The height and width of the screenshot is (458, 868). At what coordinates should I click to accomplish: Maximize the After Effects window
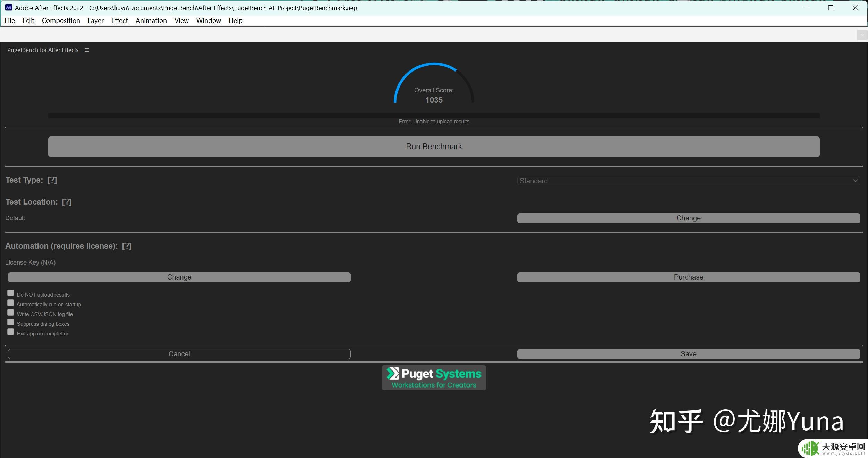[x=831, y=8]
